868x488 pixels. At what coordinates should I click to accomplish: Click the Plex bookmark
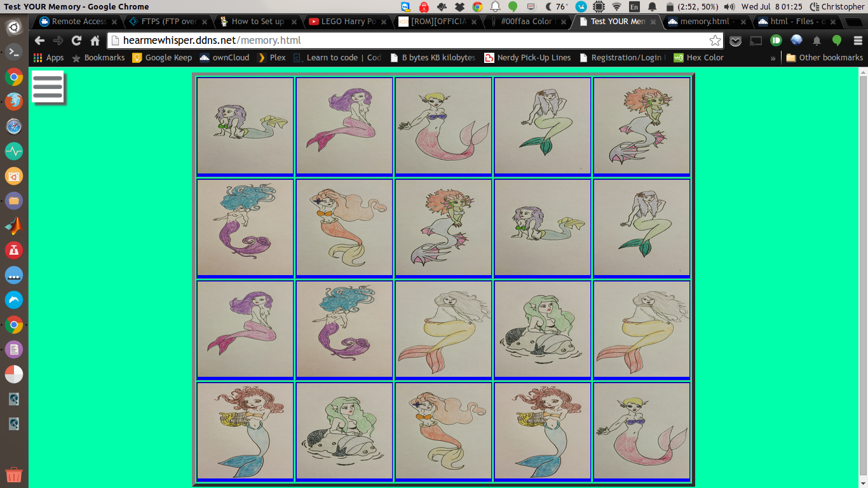point(271,58)
